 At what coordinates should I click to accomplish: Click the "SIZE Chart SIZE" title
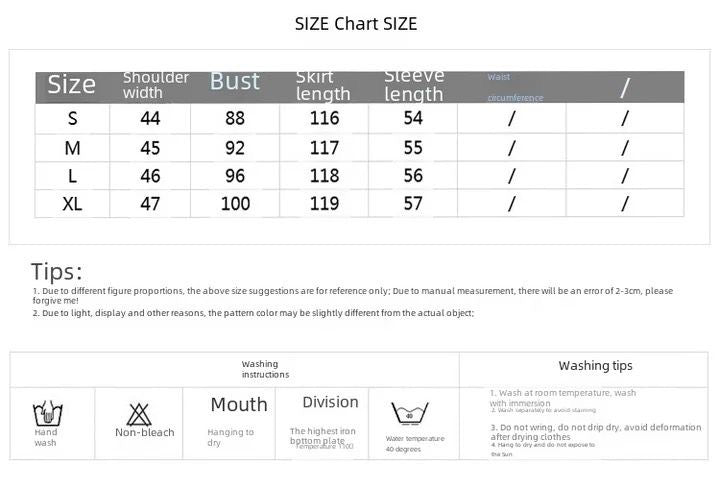click(x=356, y=24)
